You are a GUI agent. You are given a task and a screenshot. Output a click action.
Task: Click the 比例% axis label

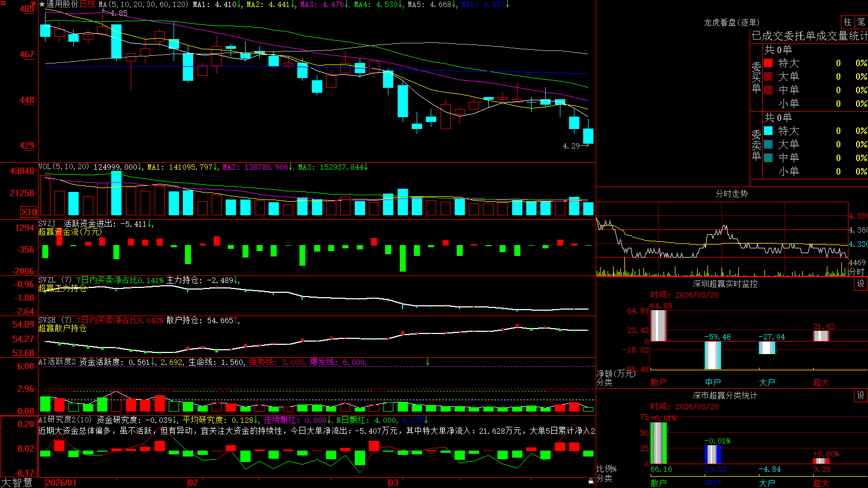point(607,468)
